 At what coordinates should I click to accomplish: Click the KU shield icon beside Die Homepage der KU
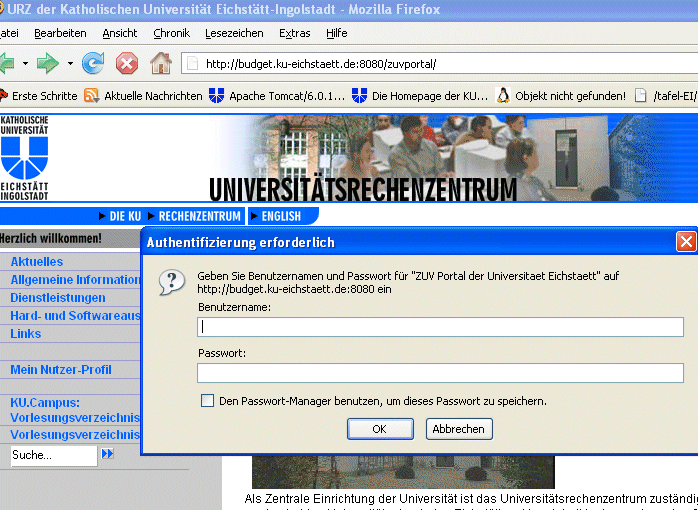click(359, 95)
